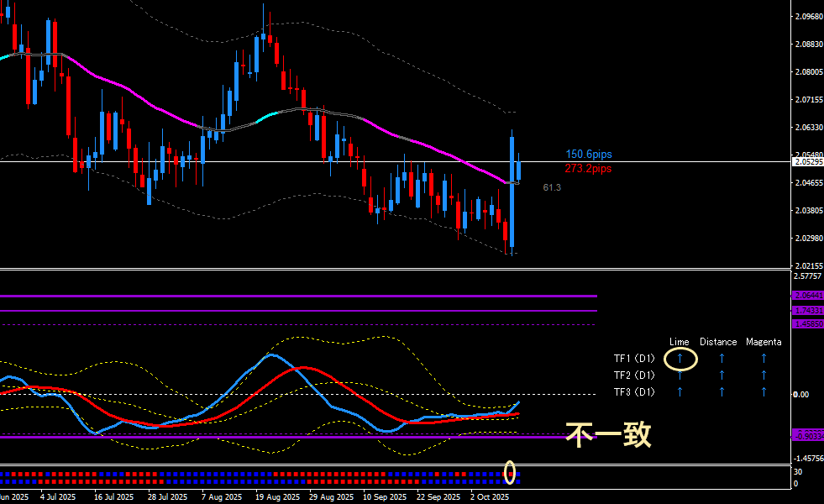Click the TF2 Distance up arrow
824x504 pixels.
pyautogui.click(x=721, y=375)
